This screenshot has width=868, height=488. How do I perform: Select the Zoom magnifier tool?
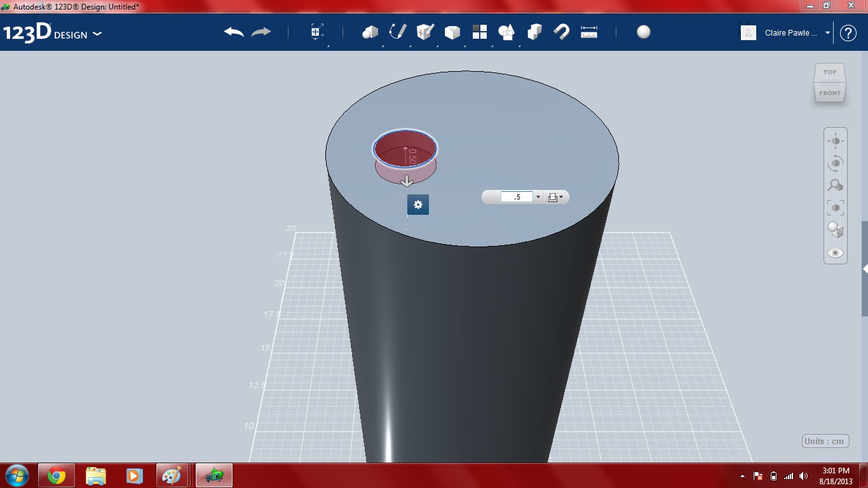tap(836, 186)
